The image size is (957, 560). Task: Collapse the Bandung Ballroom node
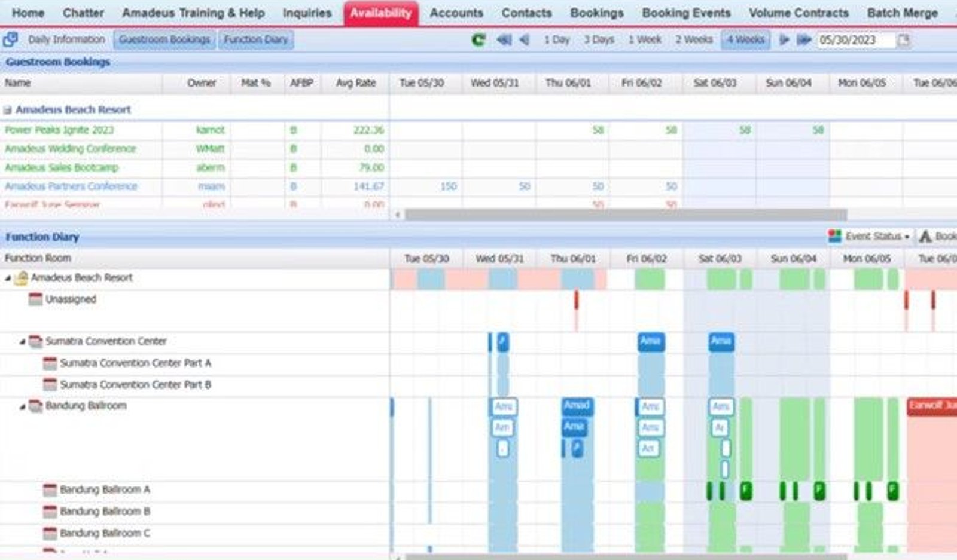(22, 406)
